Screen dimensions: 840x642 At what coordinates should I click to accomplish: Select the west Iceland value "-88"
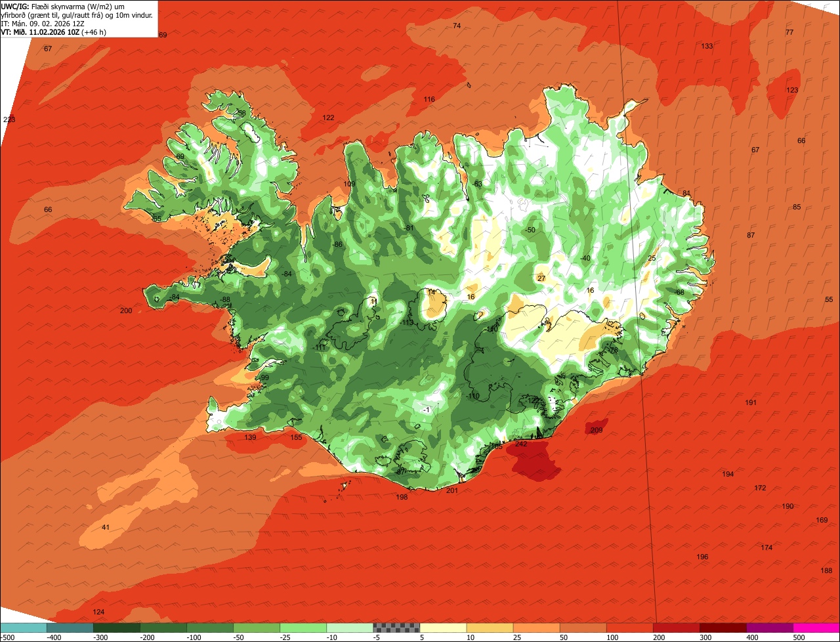click(225, 299)
